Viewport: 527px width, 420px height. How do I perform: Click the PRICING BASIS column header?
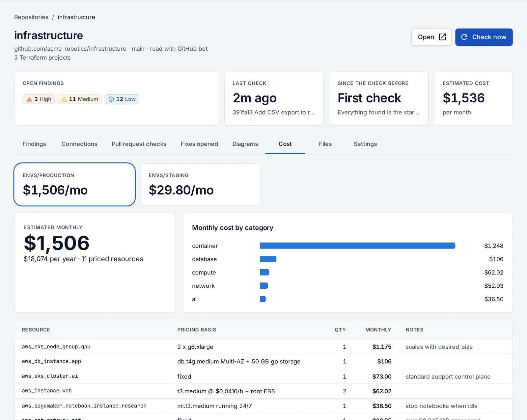pyautogui.click(x=197, y=330)
